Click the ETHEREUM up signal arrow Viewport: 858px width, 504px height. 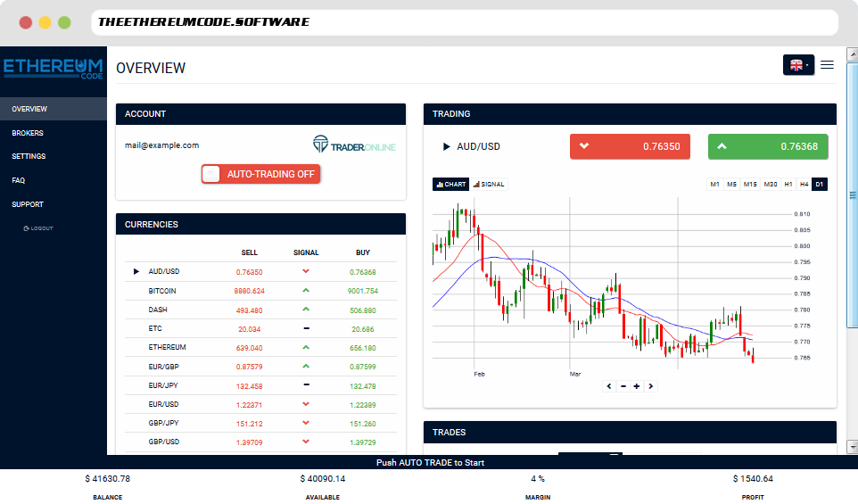306,348
